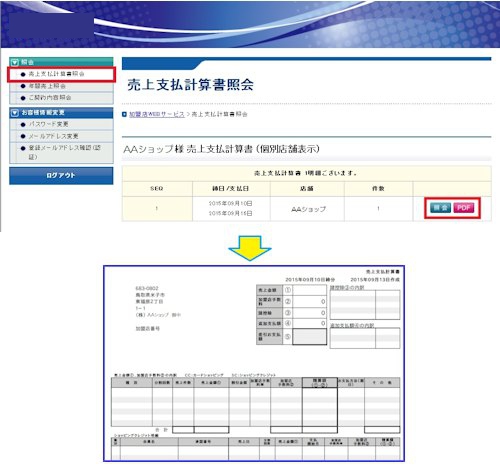This screenshot has height=470, width=500.
Task: Click the 店舗 column header
Action: coord(307,189)
